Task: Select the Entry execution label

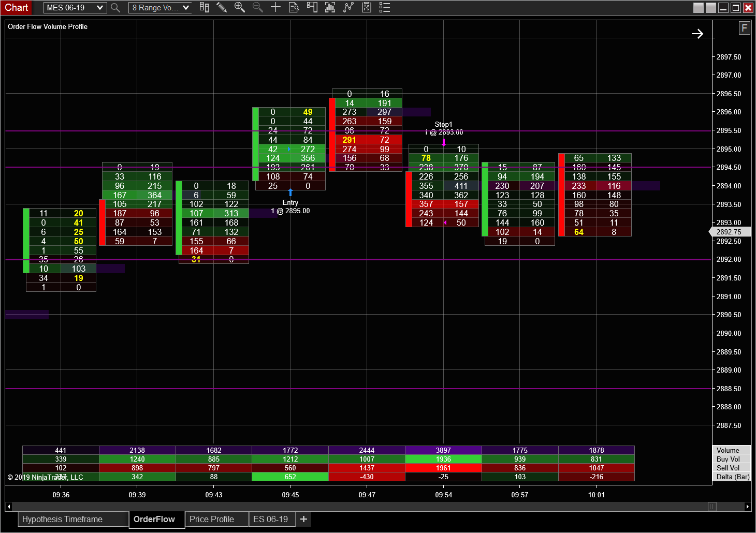Action: (x=290, y=203)
